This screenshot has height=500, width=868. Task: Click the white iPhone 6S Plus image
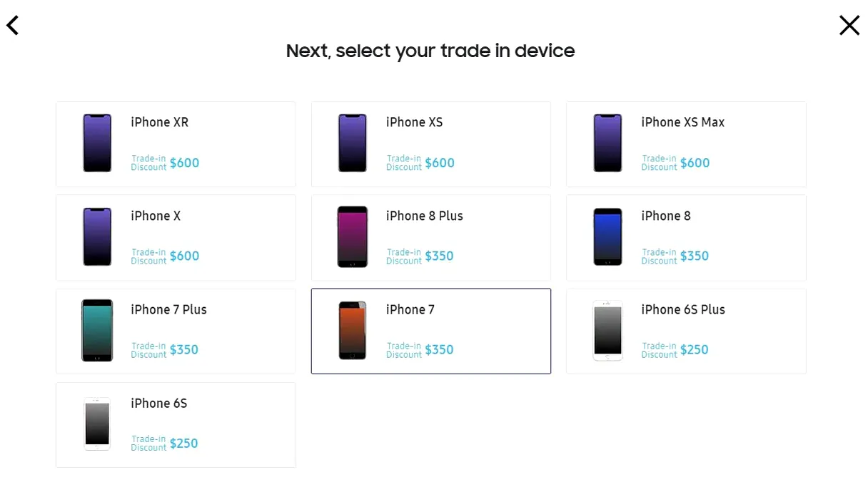pyautogui.click(x=607, y=330)
